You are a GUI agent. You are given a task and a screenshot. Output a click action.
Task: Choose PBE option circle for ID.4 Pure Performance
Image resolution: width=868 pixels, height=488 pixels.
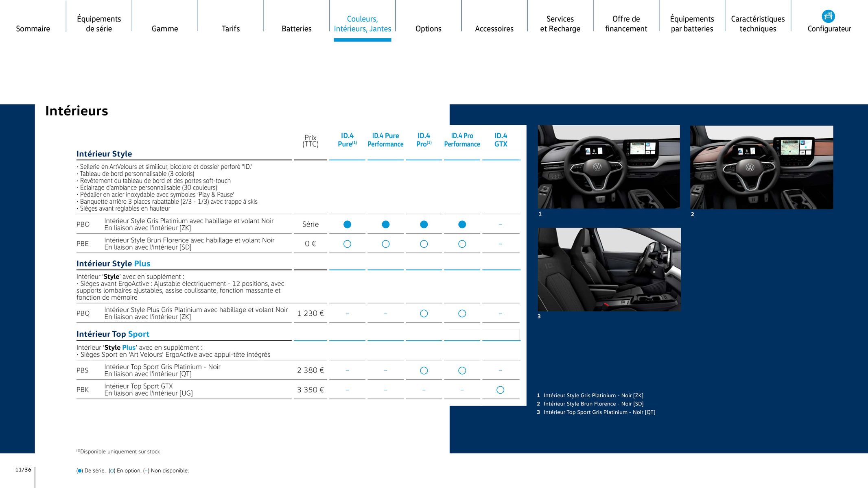pos(386,244)
